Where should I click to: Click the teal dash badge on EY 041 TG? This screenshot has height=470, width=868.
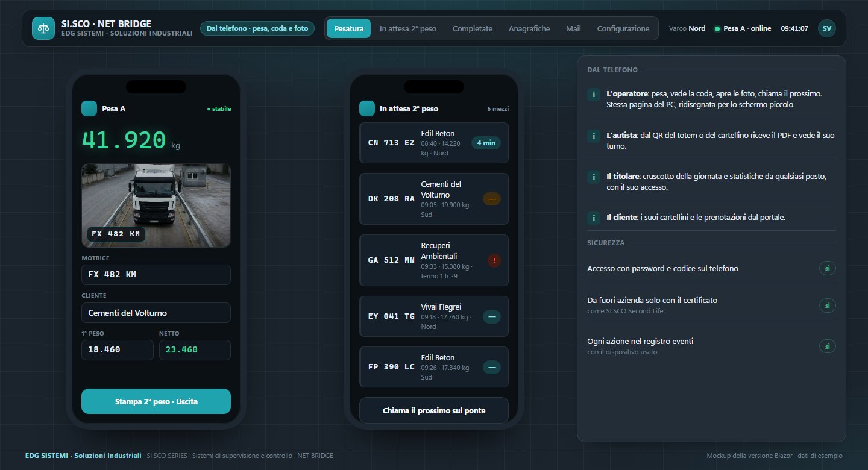pos(492,316)
